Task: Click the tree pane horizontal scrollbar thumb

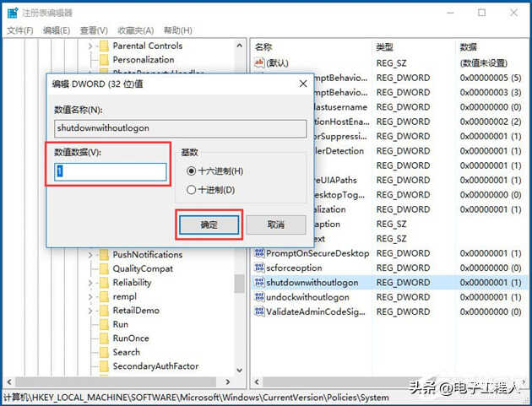Action: tap(116, 382)
